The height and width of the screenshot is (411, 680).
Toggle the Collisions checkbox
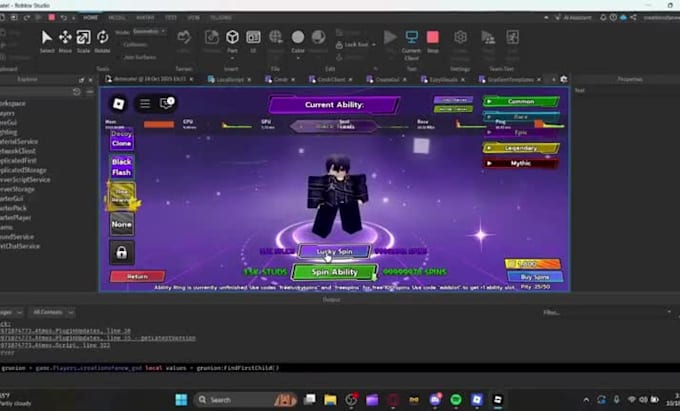(x=135, y=44)
